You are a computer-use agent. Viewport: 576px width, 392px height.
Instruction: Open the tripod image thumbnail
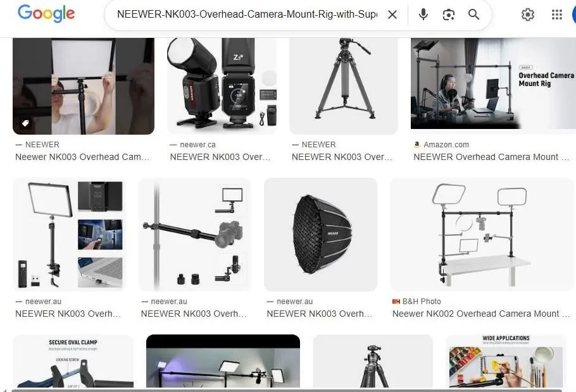pyautogui.click(x=343, y=85)
